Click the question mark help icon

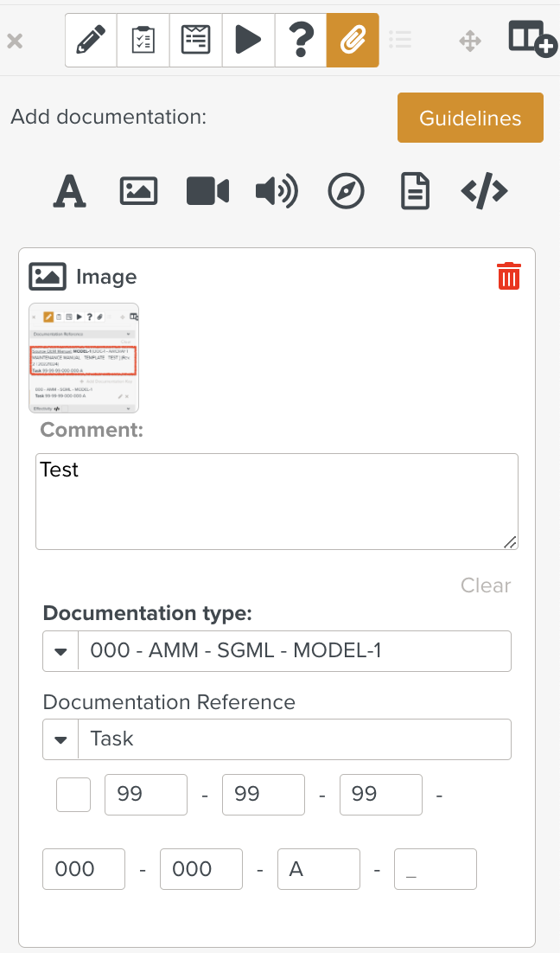[300, 40]
